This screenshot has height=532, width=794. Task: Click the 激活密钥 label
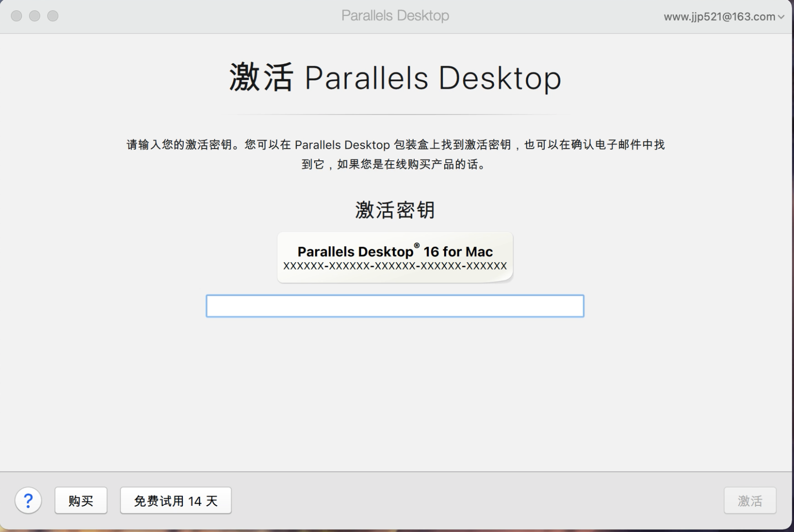coord(395,210)
